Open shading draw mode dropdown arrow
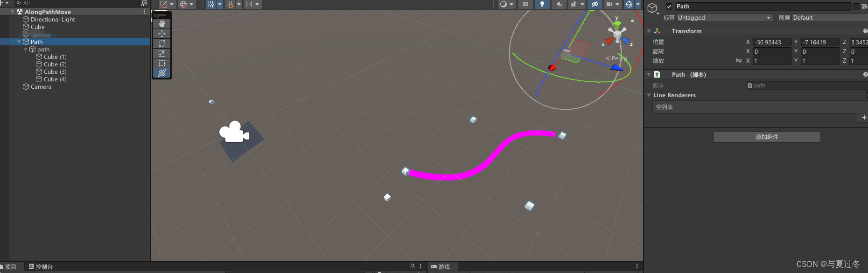Screen dimensions: 868x273 point(172,4)
